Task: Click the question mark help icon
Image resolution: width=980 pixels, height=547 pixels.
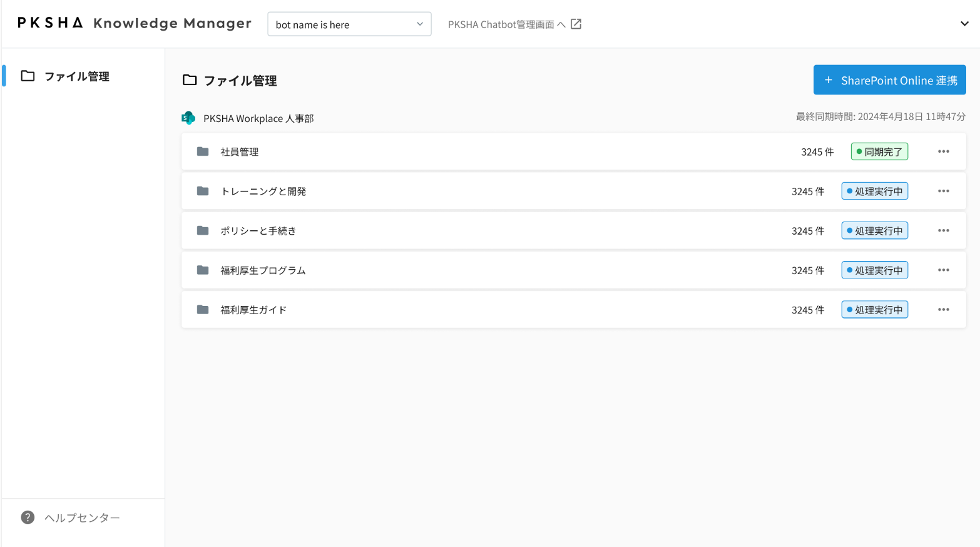Action: [28, 517]
